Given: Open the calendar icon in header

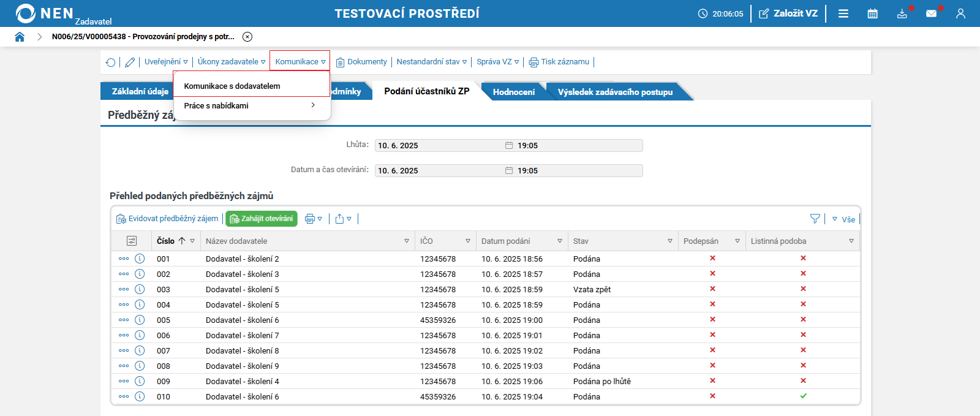Looking at the screenshot, I should [x=872, y=13].
